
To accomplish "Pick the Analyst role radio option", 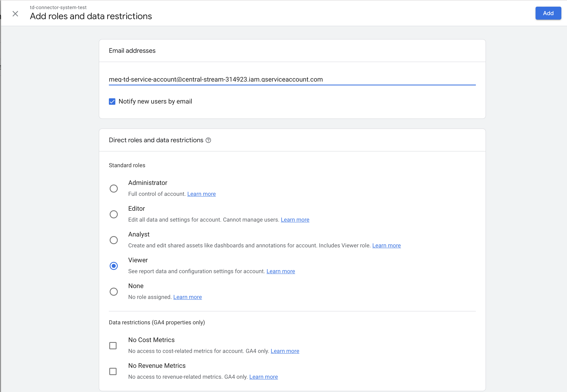I will 114,240.
